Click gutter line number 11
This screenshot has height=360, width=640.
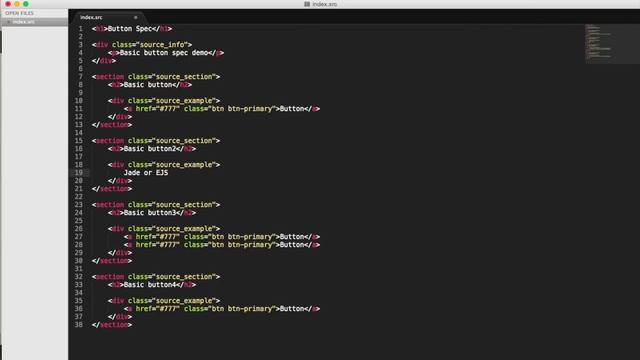pyautogui.click(x=78, y=109)
